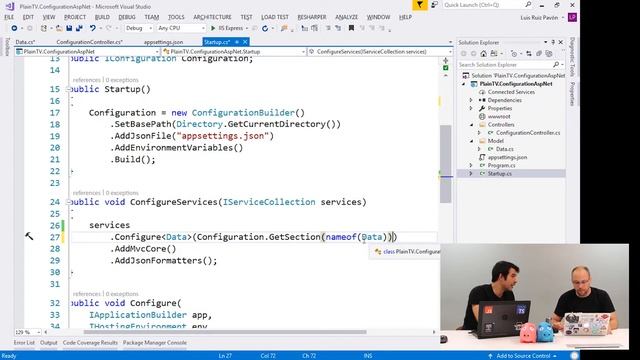The image size is (640, 360).
Task: Click the quick actions hammer icon at line 27
Action: pyautogui.click(x=29, y=236)
